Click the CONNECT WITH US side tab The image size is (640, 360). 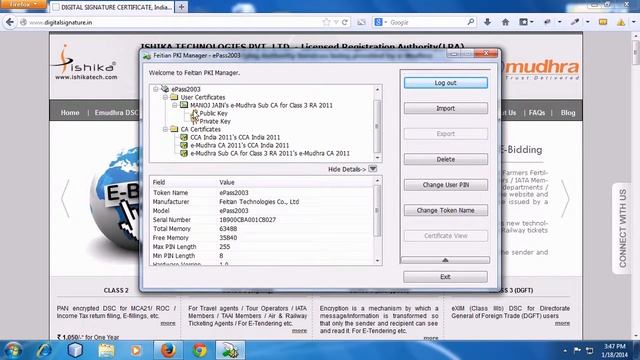(x=622, y=228)
